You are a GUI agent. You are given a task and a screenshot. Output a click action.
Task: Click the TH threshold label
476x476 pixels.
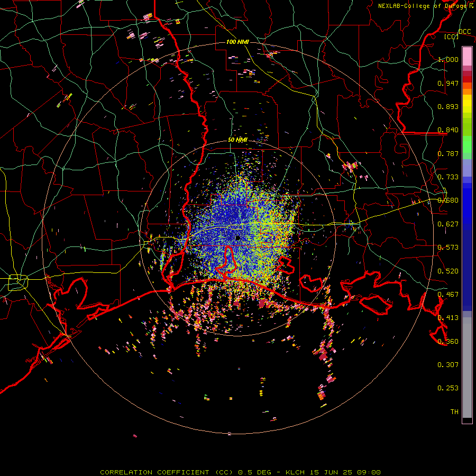tap(454, 412)
